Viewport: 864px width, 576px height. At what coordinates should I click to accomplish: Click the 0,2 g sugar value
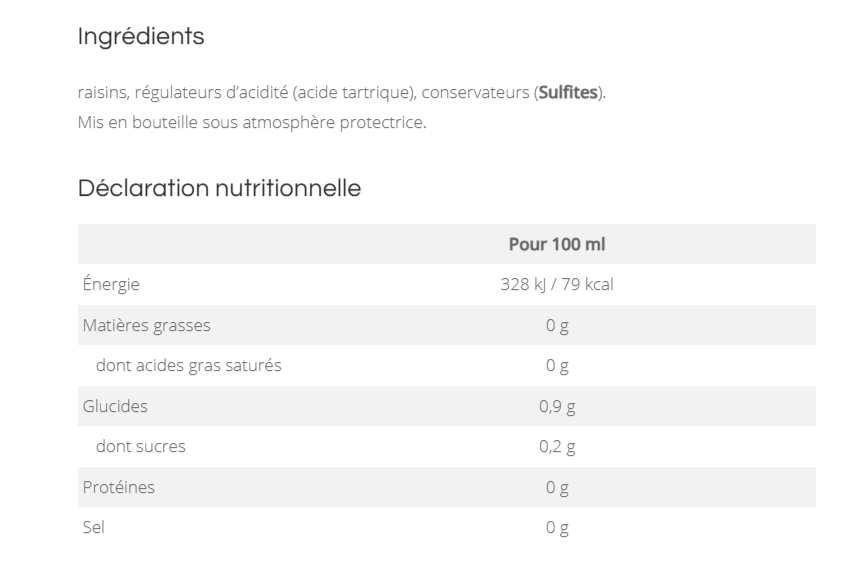click(x=557, y=447)
